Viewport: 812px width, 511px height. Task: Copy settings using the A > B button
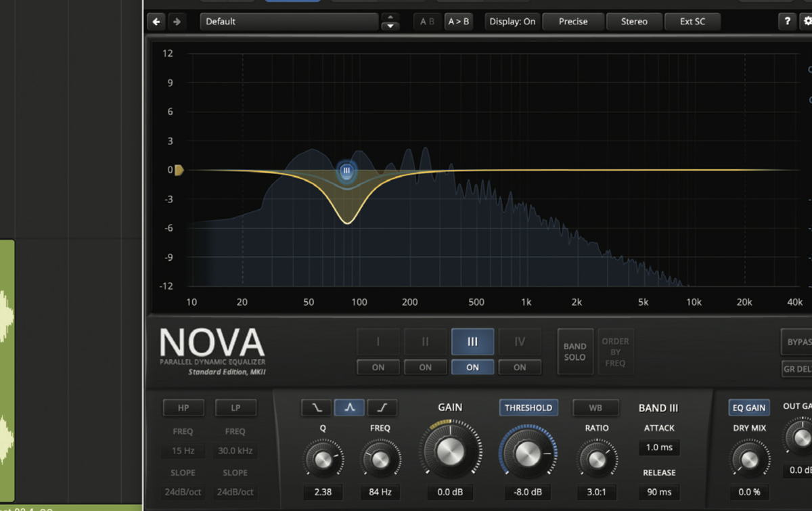(x=459, y=21)
